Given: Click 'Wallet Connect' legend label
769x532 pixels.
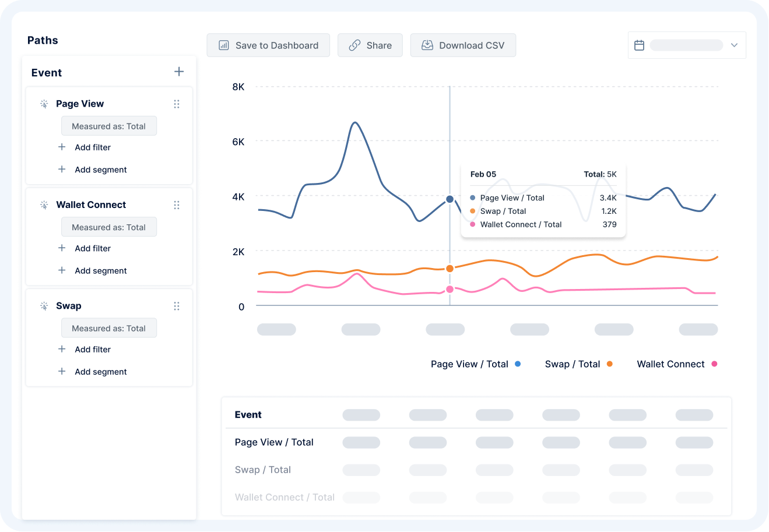Looking at the screenshot, I should coord(670,364).
